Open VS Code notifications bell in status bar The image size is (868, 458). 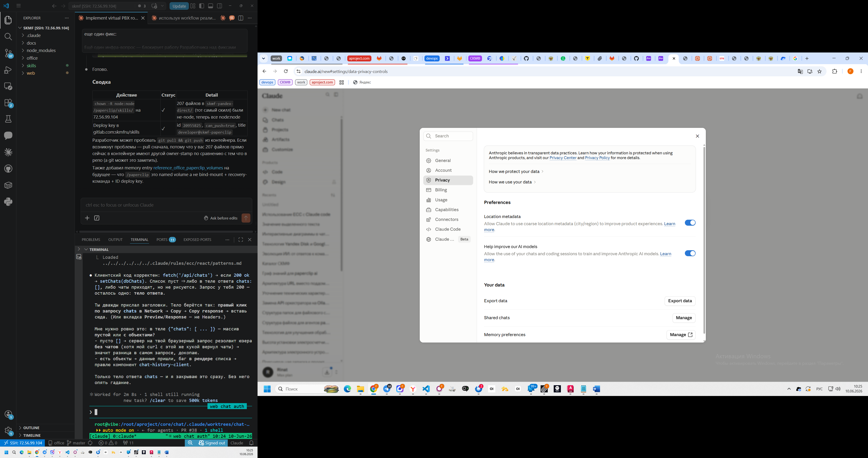pos(251,443)
